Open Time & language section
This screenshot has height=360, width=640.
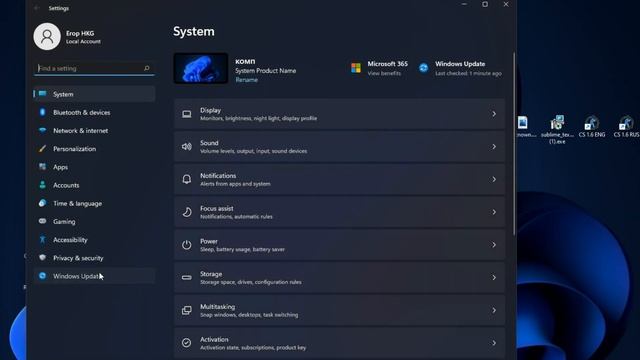click(x=94, y=203)
